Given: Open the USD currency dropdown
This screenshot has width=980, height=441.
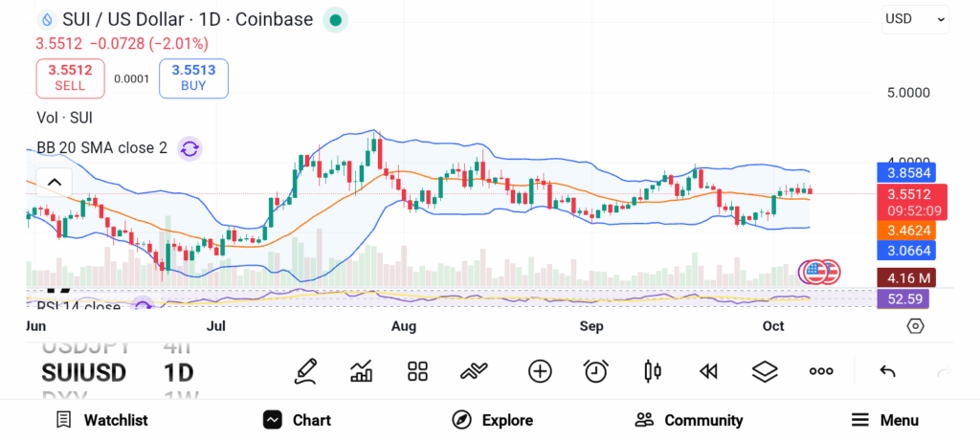Looking at the screenshot, I should click(915, 19).
